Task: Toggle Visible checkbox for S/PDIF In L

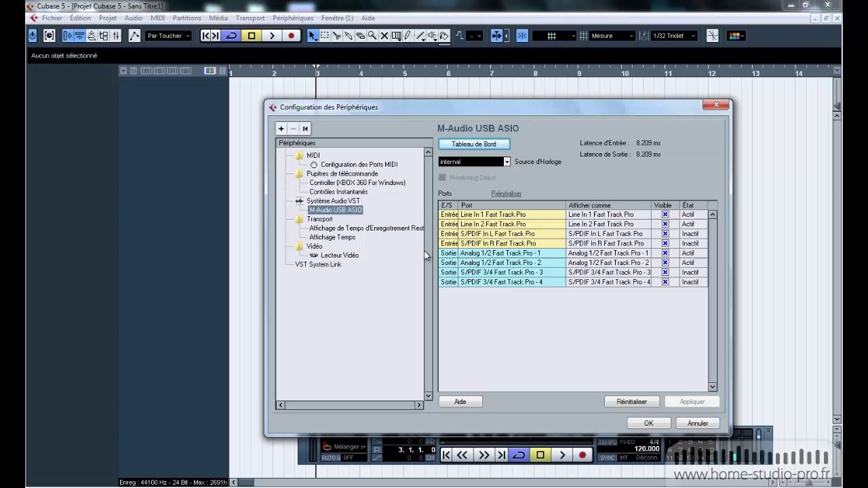Action: click(665, 234)
